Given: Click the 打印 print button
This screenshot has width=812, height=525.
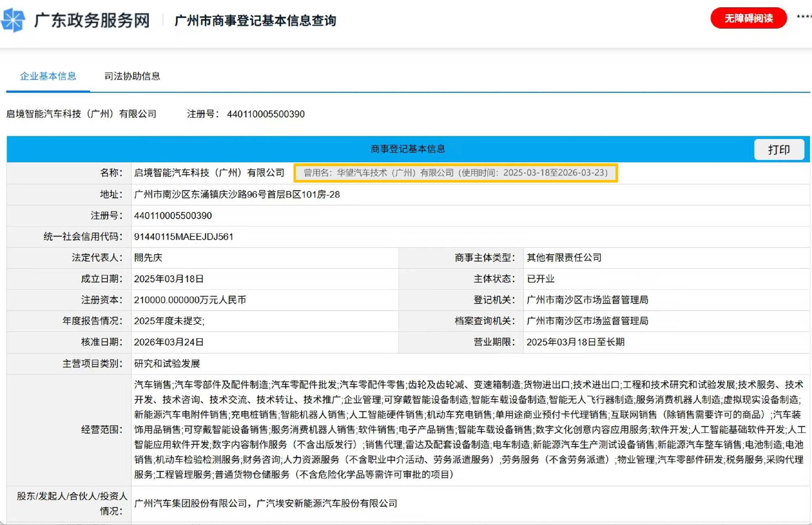Looking at the screenshot, I should tap(779, 150).
